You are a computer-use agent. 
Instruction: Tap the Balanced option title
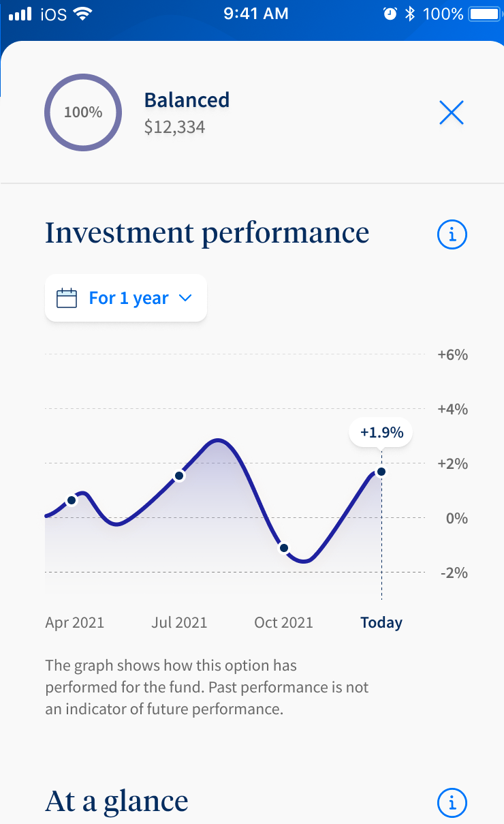[x=187, y=100]
